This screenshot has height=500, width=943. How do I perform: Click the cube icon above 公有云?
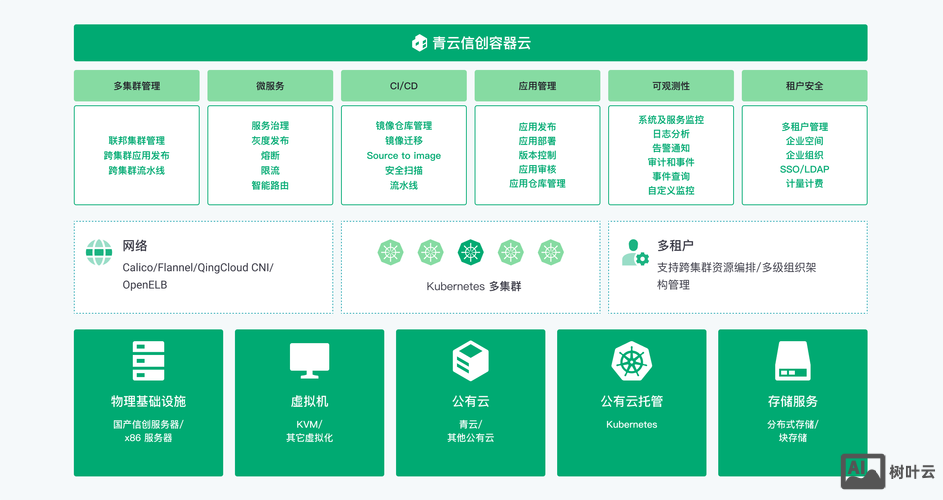coord(470,360)
